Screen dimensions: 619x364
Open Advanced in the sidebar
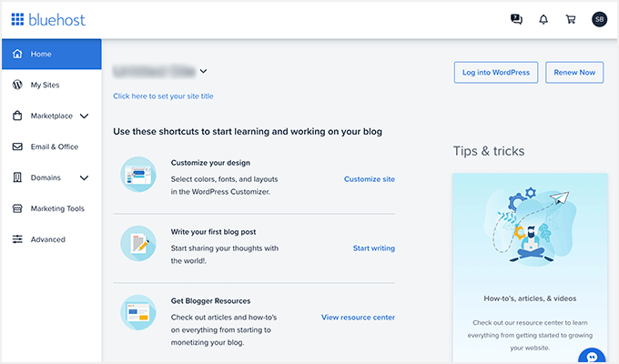51,239
